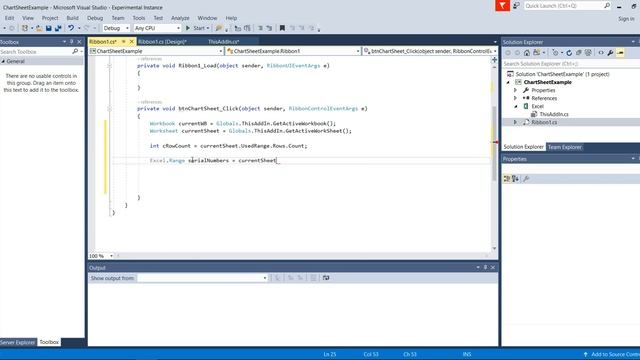This screenshot has width=640, height=360.
Task: Open the Build menu
Action: pyautogui.click(x=72, y=18)
